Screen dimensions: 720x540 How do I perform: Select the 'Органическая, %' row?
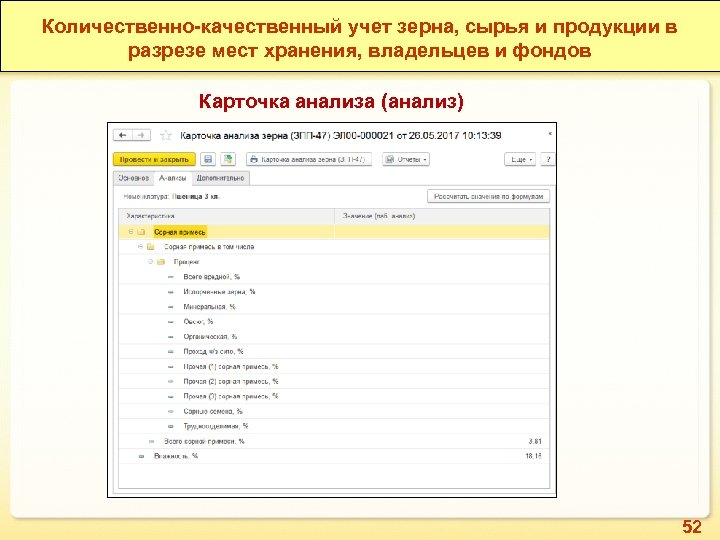pos(334,337)
